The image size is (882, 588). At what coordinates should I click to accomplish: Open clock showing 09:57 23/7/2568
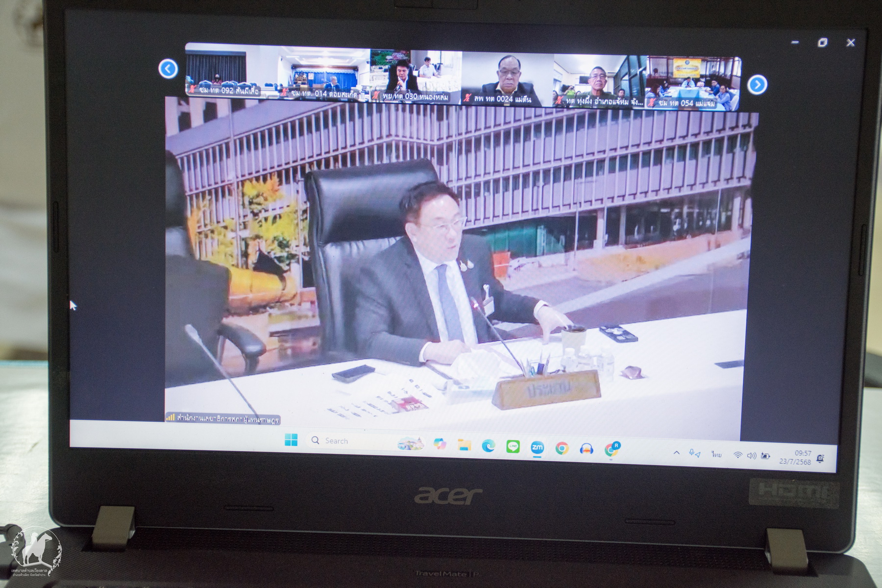point(796,458)
